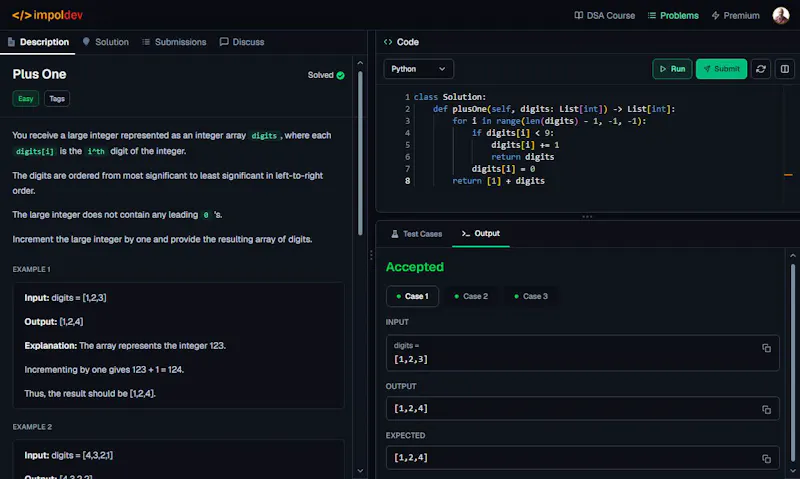Click the impoldev logo
Image resolution: width=800 pixels, height=479 pixels.
point(47,15)
